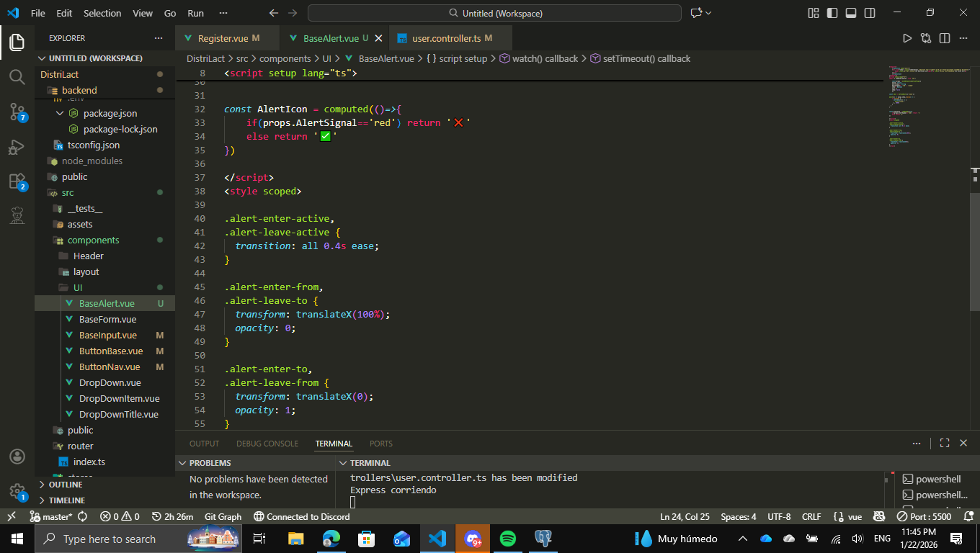
Task: Maximize the terminal panel size
Action: 944,444
